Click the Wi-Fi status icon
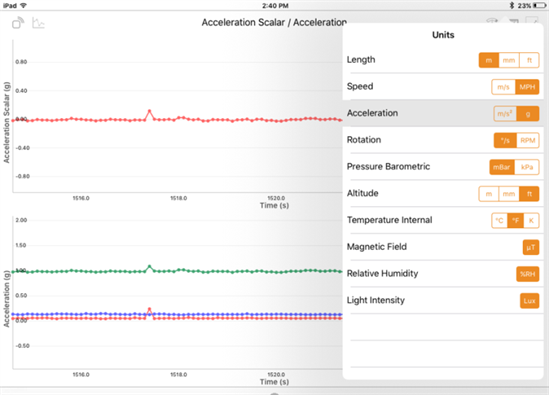 coord(23,5)
